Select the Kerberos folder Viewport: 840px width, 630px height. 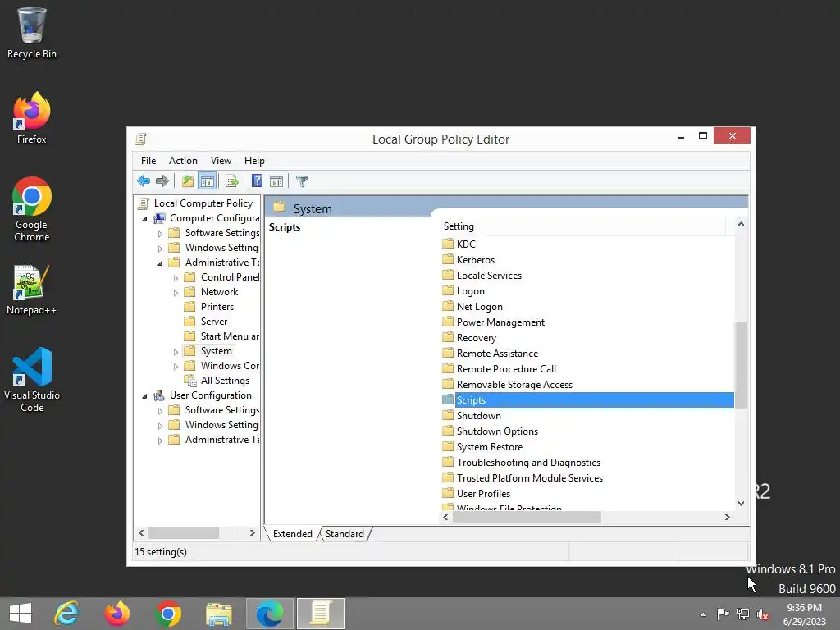(475, 260)
